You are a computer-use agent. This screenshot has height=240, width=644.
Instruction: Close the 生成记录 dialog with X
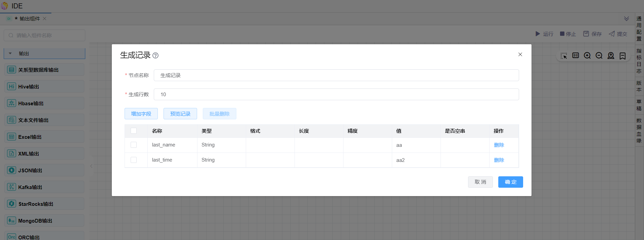point(520,54)
